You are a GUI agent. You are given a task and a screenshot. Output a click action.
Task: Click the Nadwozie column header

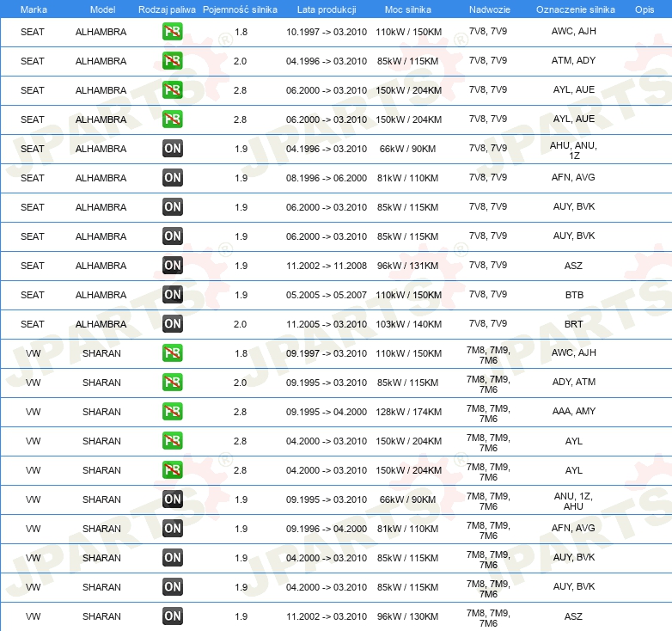[x=490, y=9]
